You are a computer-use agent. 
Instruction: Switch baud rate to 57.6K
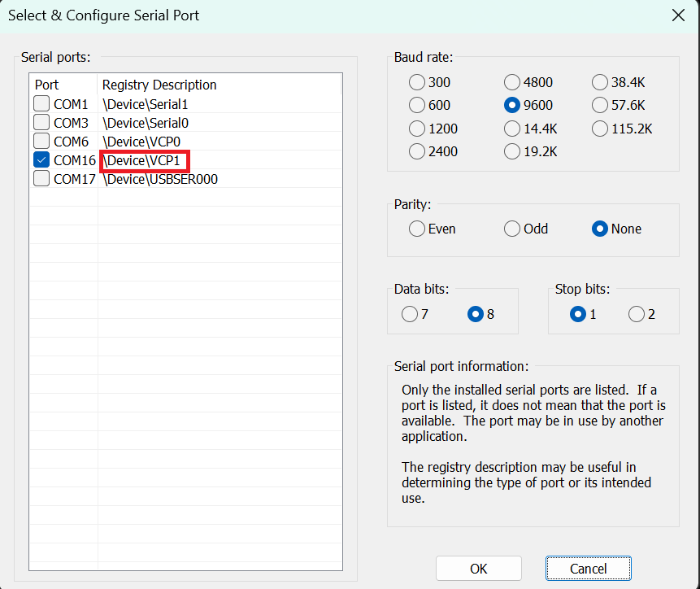point(600,105)
